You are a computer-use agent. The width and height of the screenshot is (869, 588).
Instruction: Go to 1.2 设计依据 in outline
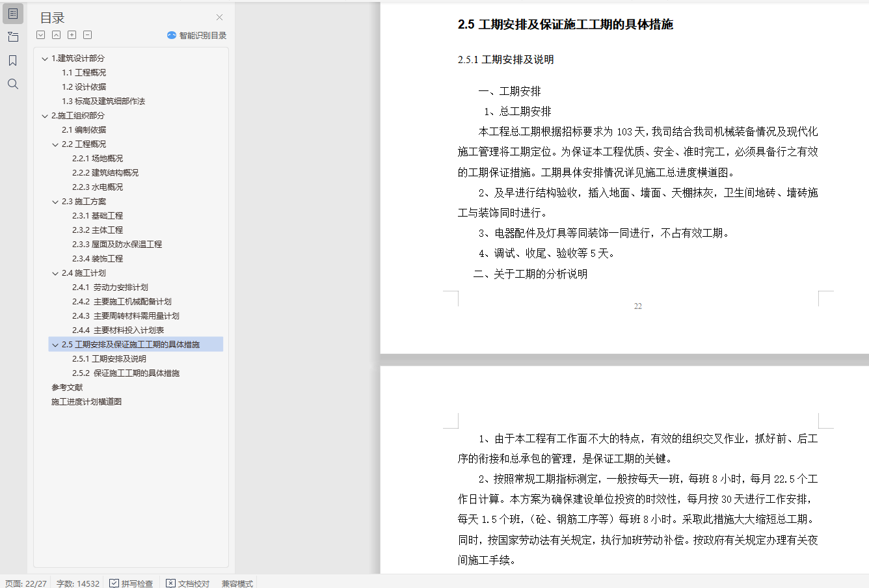[84, 87]
